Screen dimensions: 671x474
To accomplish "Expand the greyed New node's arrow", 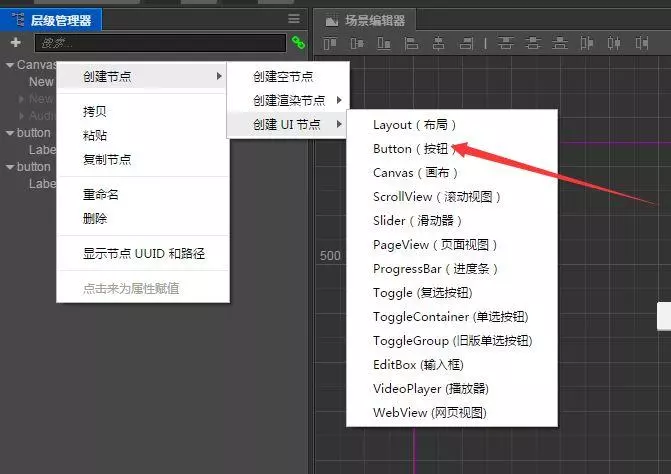I will point(21,99).
